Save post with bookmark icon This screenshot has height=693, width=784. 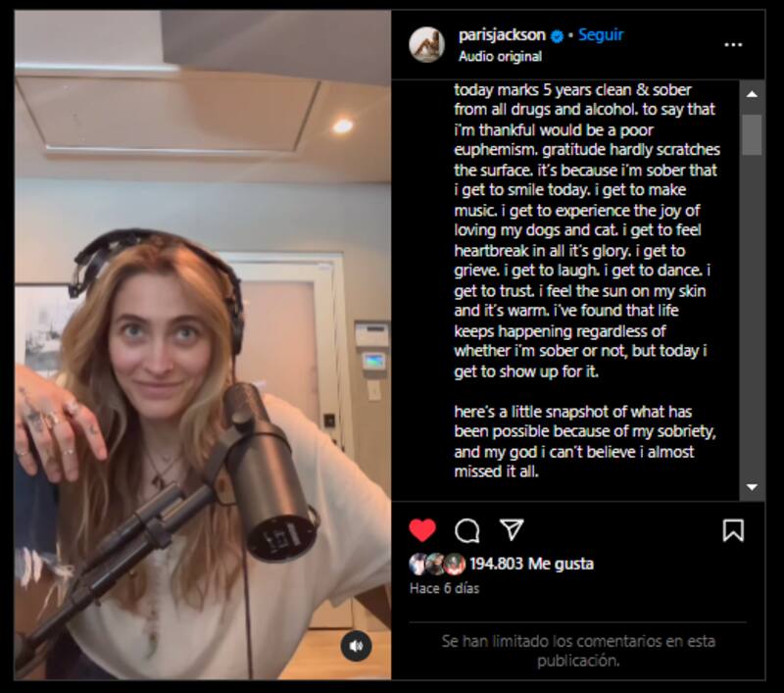click(x=733, y=530)
